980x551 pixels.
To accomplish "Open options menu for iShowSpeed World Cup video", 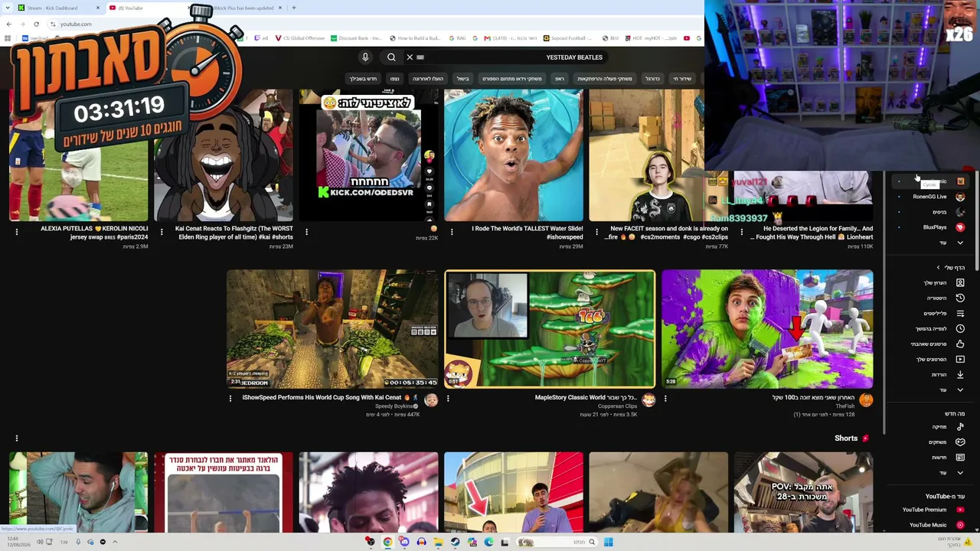I will tap(230, 398).
